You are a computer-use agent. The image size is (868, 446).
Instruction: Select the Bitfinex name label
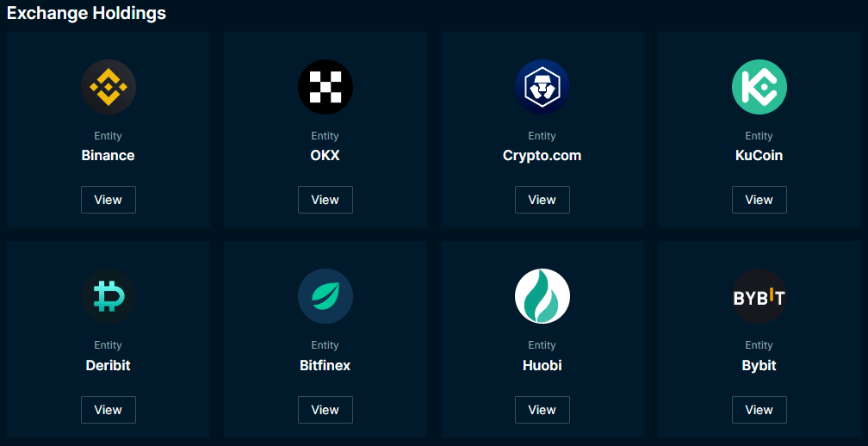point(325,365)
